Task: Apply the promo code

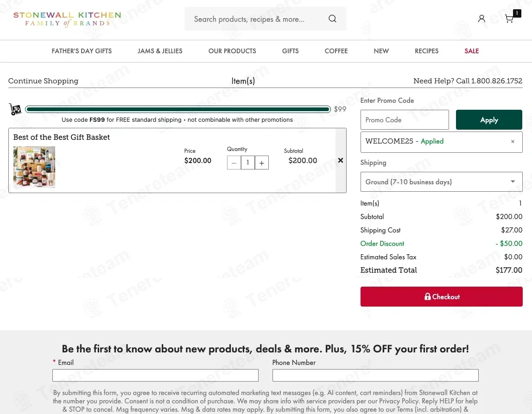Action: pos(489,119)
